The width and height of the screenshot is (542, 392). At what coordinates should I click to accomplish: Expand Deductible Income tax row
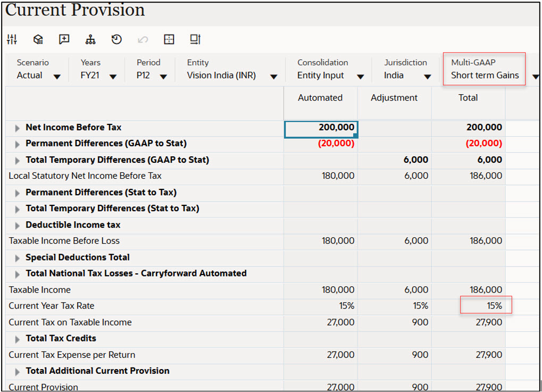point(17,226)
